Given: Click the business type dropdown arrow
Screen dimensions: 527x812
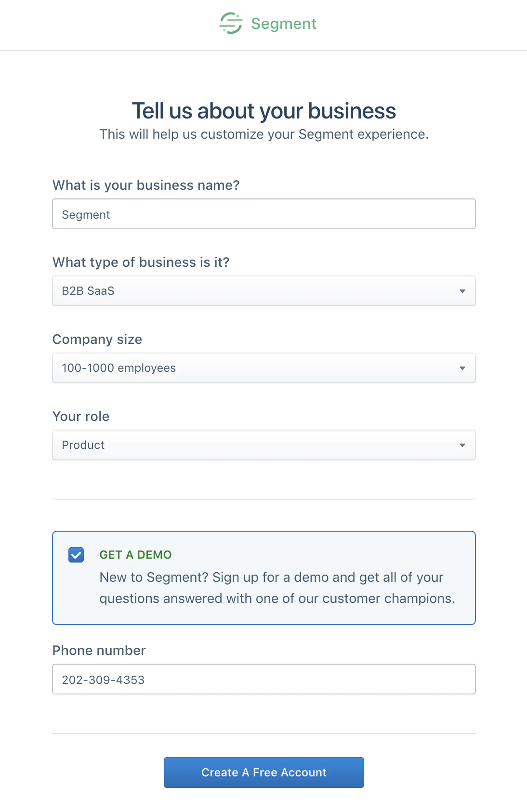Looking at the screenshot, I should click(x=462, y=291).
